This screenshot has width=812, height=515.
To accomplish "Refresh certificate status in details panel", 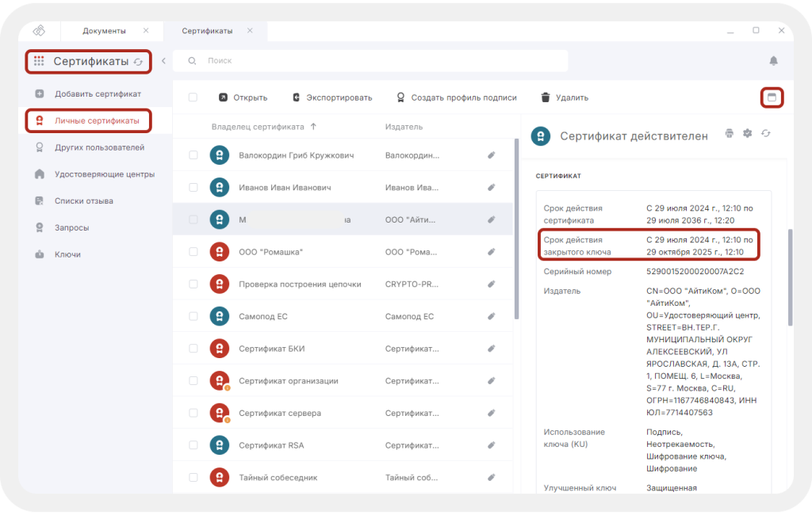I will (x=766, y=134).
